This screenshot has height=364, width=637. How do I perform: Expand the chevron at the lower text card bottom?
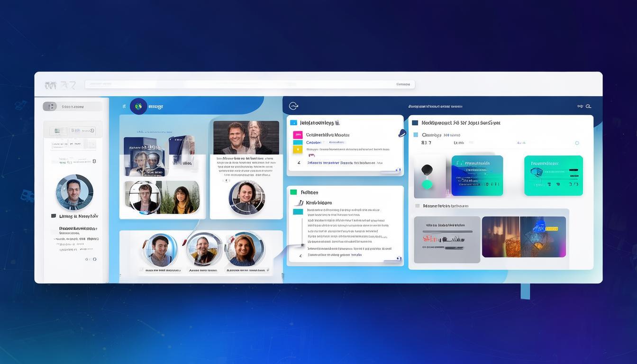pyautogui.click(x=300, y=256)
